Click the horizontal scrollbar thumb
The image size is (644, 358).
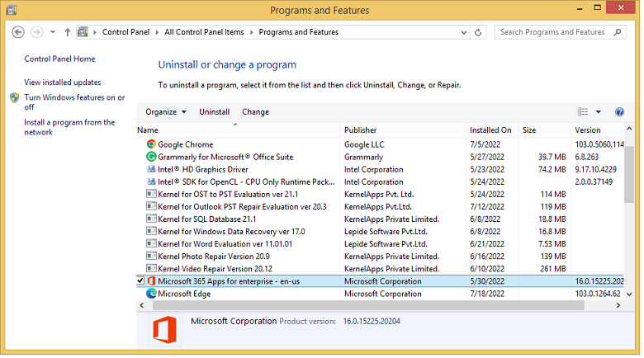tap(368, 305)
